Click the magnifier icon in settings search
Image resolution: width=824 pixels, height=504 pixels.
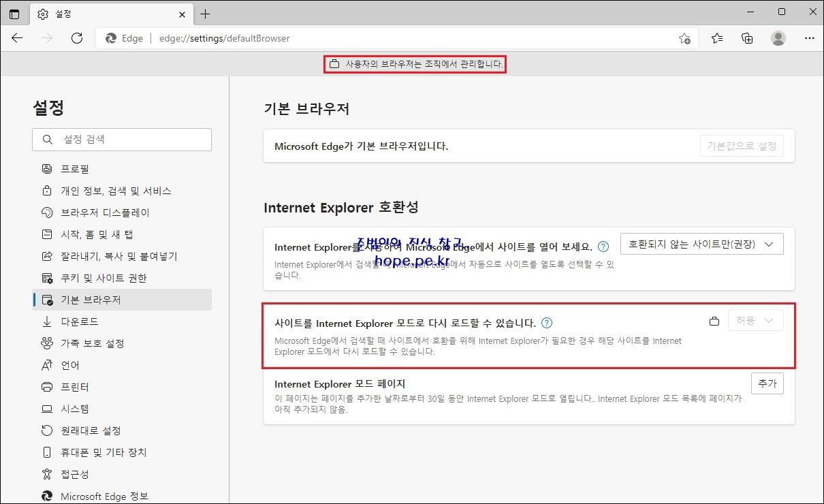coord(47,139)
